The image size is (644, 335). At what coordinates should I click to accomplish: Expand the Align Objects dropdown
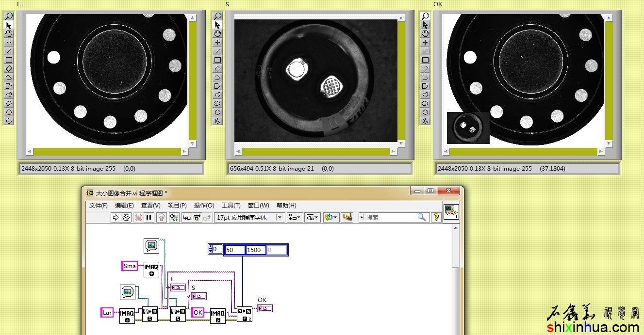[295, 218]
